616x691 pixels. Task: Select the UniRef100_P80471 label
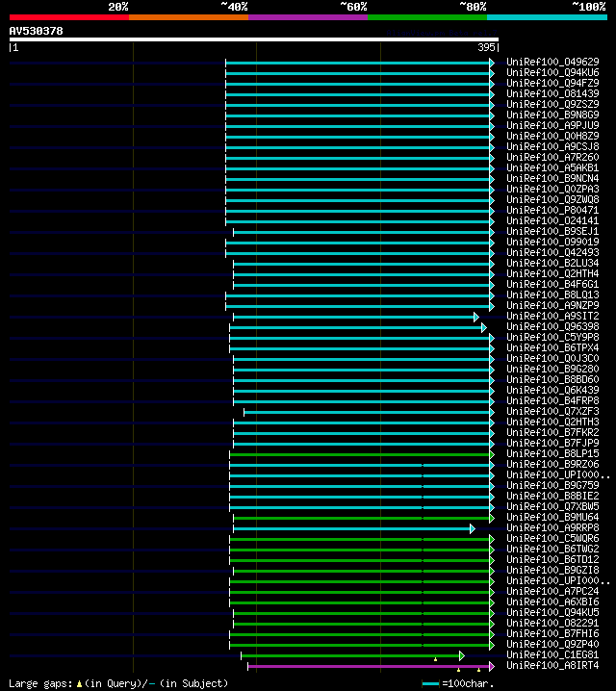click(x=552, y=210)
